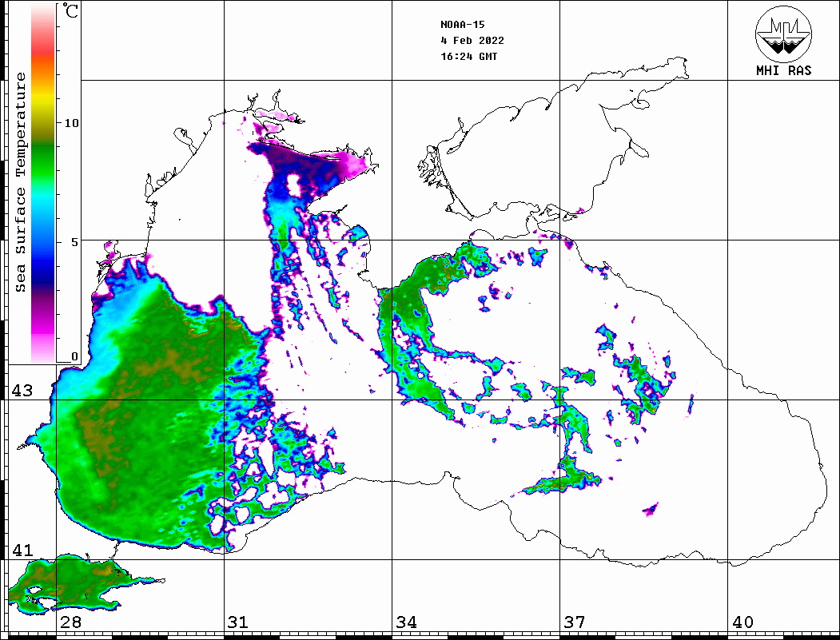
Task: Click latitude label 41
Action: coord(22,551)
